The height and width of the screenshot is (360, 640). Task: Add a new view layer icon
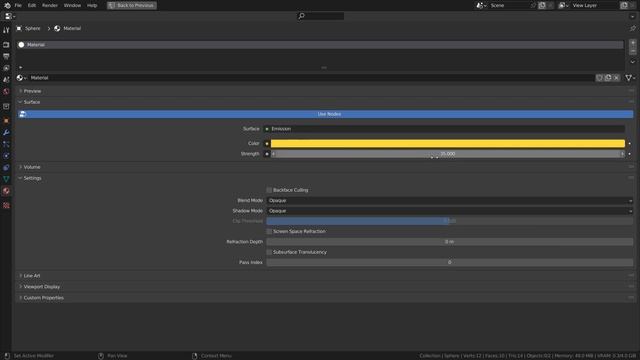(624, 5)
